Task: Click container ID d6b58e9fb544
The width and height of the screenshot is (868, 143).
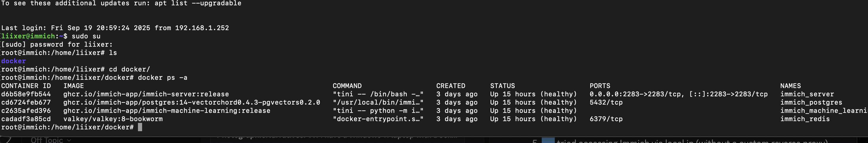Action: [26, 94]
